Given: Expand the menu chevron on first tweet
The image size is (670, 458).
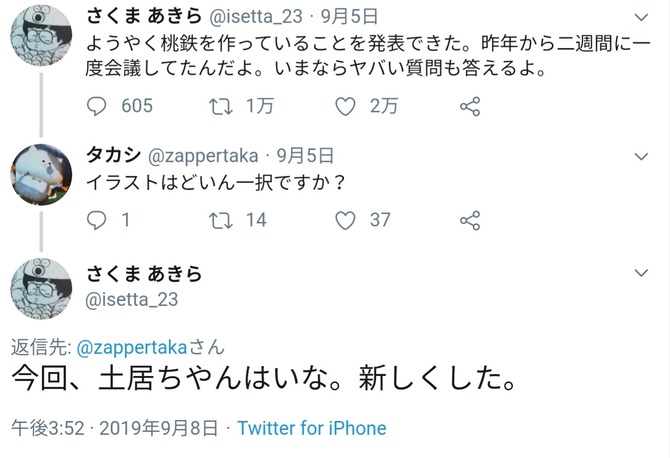Looking at the screenshot, I should [641, 17].
